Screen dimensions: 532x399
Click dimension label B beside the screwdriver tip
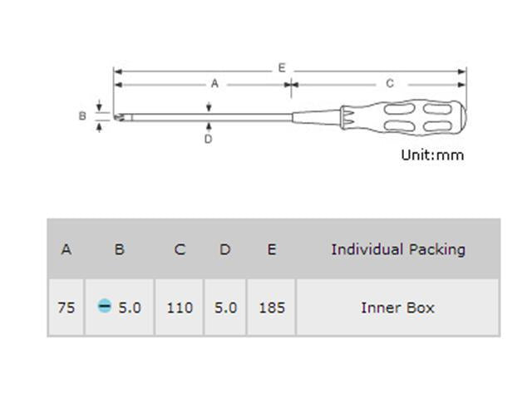click(82, 116)
